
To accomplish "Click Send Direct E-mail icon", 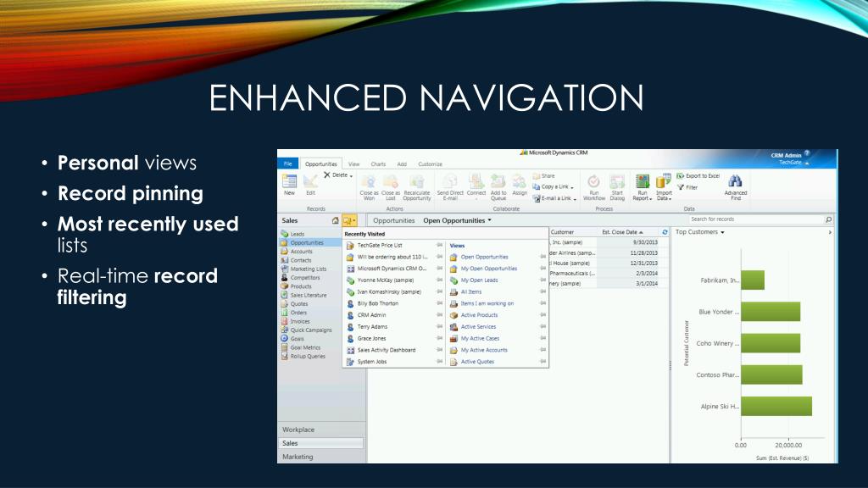I will tap(450, 181).
